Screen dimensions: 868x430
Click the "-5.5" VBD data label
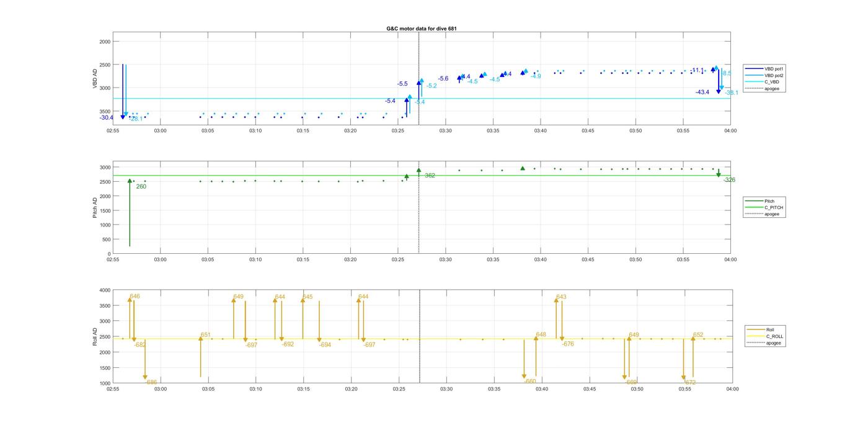(x=402, y=84)
